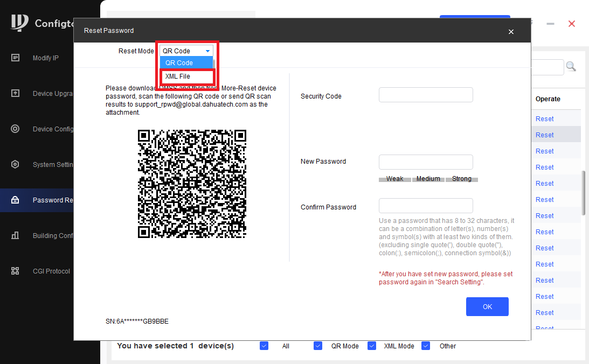Screen dimensions: 589x364
Task: Open Modify IP section
Action: point(45,58)
